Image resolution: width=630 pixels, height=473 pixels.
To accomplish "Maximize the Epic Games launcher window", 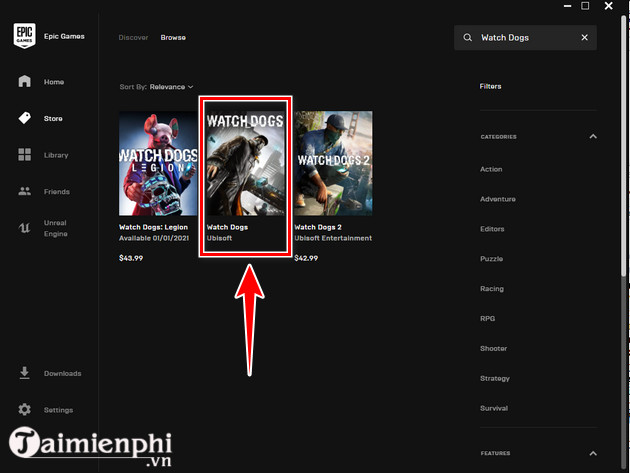I will pyautogui.click(x=585, y=6).
